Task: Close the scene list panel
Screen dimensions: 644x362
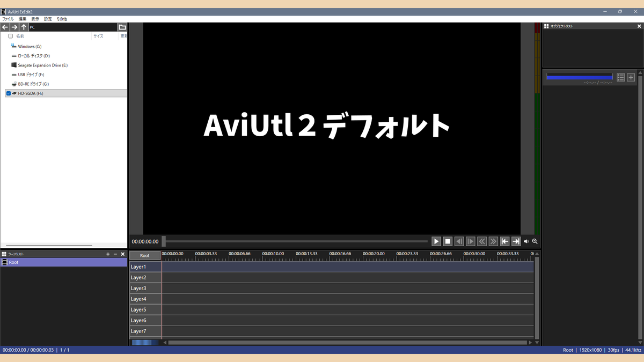Action: click(x=122, y=254)
